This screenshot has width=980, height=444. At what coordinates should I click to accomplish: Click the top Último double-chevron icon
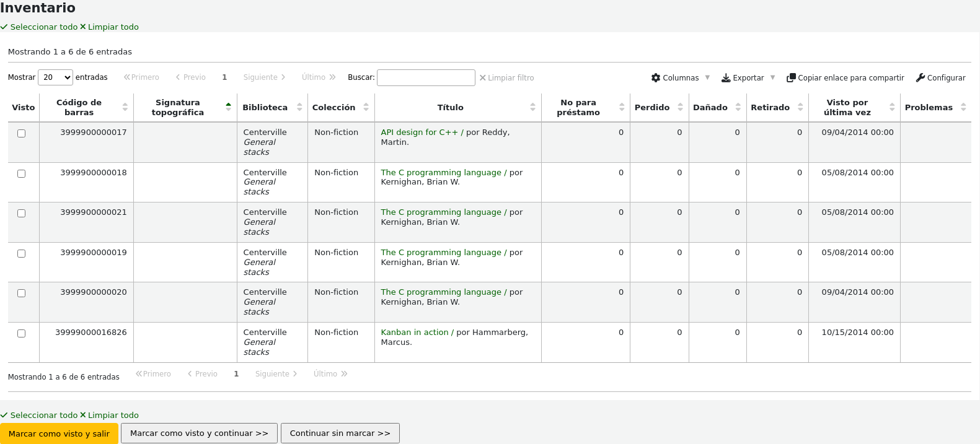[x=332, y=77]
